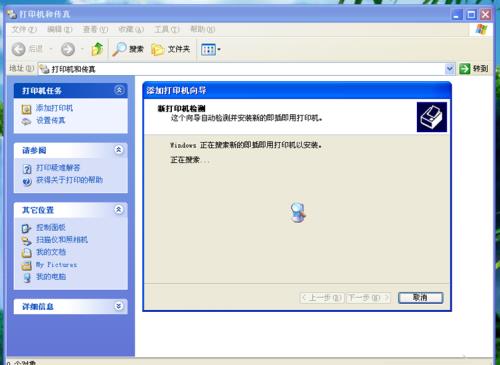Viewport: 500px width, 365px height.
Task: Open the Forward button history dropdown arrow
Action: [x=82, y=49]
